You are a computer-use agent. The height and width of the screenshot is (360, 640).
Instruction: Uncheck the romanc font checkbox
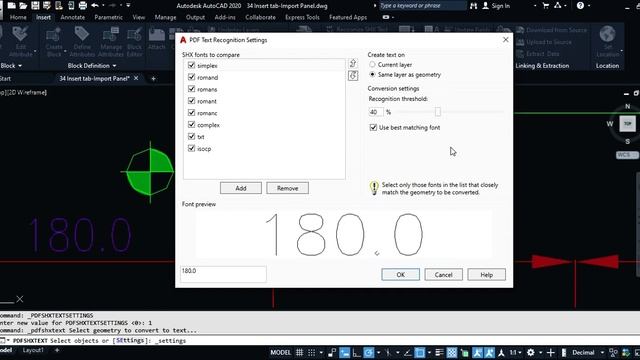tap(191, 112)
